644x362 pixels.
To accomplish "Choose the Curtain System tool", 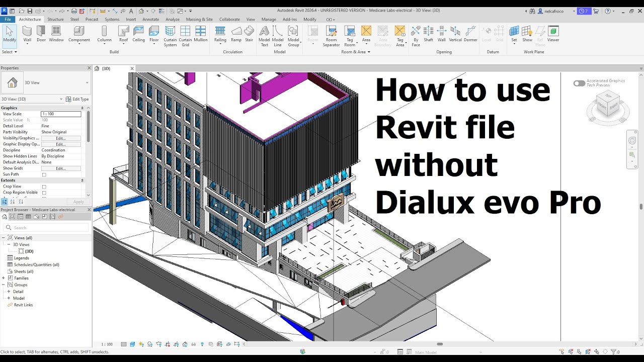I will 170,36.
